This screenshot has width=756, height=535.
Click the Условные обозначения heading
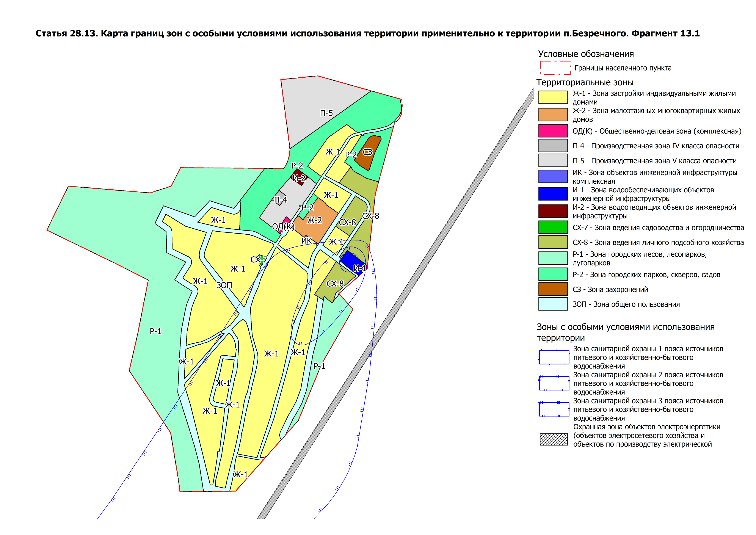586,54
